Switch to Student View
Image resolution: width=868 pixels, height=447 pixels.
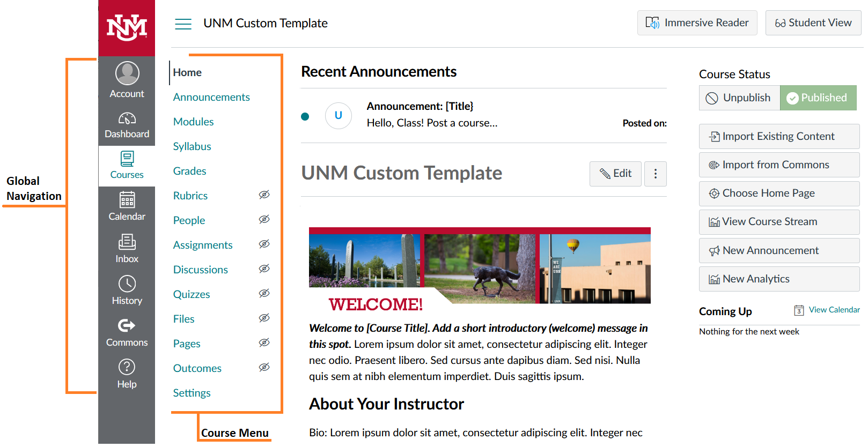(813, 23)
